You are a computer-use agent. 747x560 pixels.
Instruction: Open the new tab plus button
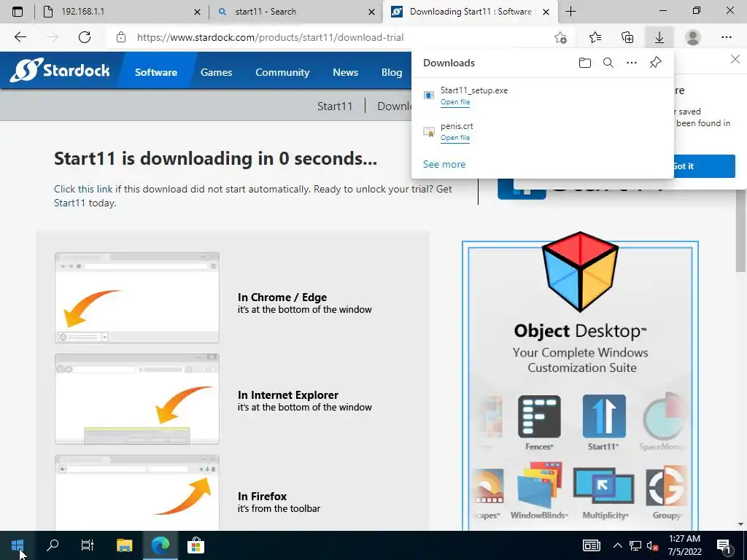coord(570,12)
